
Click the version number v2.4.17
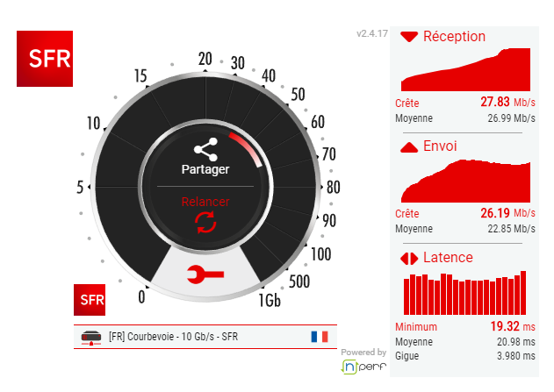(x=372, y=33)
